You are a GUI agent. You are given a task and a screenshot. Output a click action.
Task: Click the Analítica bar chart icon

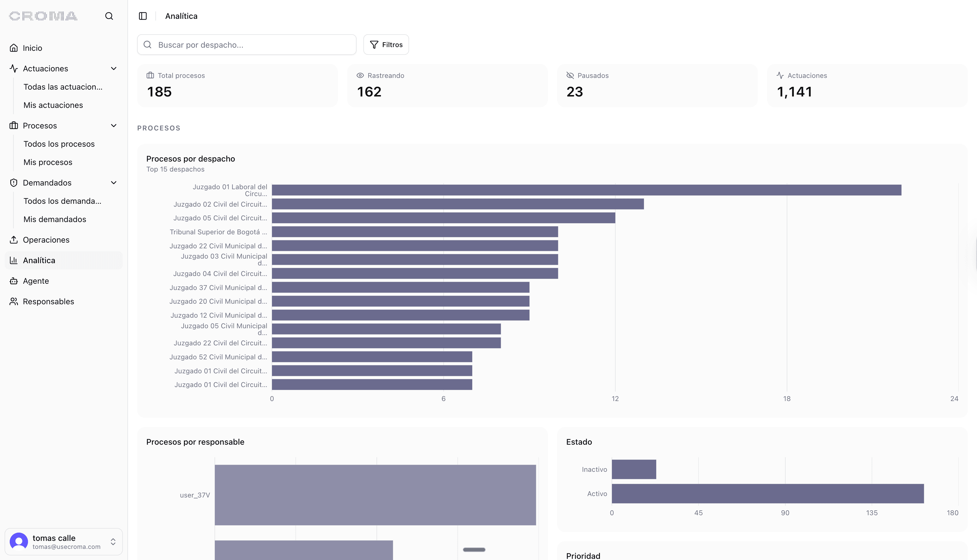[14, 260]
